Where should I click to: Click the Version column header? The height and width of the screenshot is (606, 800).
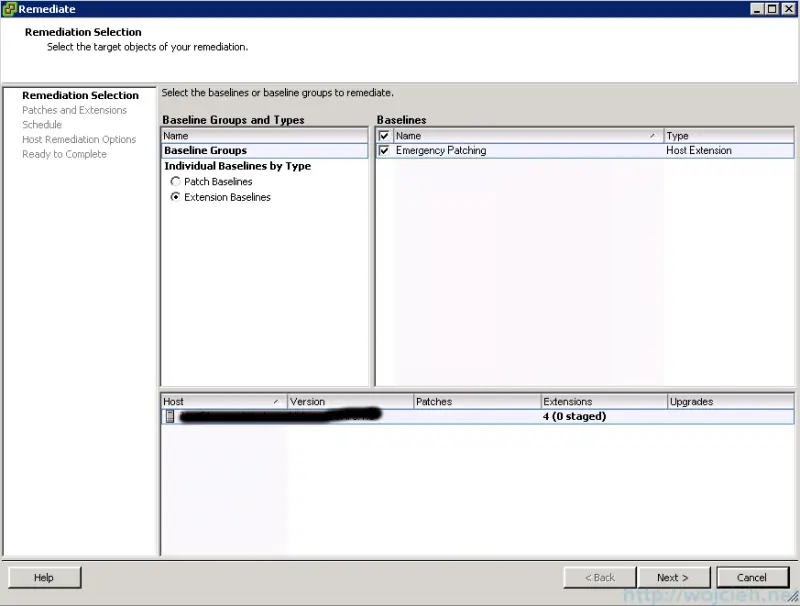[310, 401]
